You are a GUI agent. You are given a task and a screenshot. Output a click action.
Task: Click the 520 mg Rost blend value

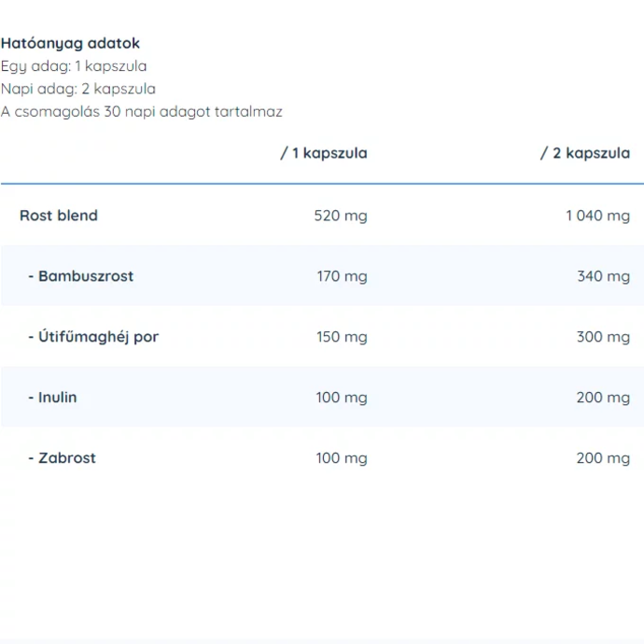coord(341,216)
